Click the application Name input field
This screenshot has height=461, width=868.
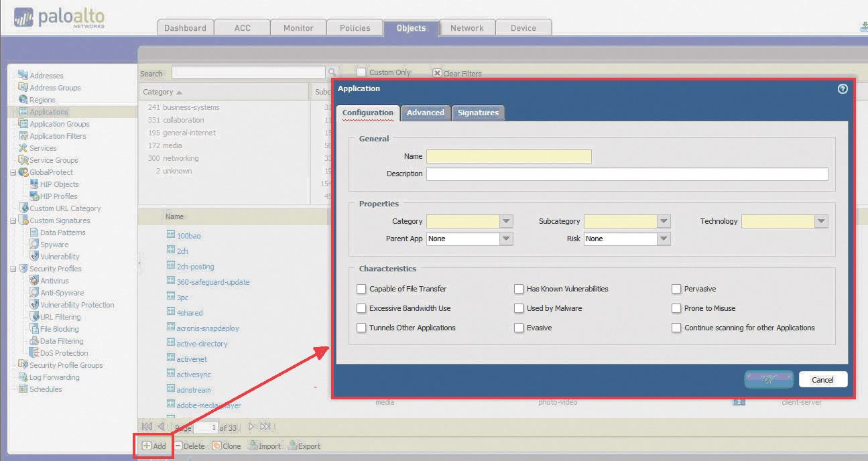click(x=509, y=156)
